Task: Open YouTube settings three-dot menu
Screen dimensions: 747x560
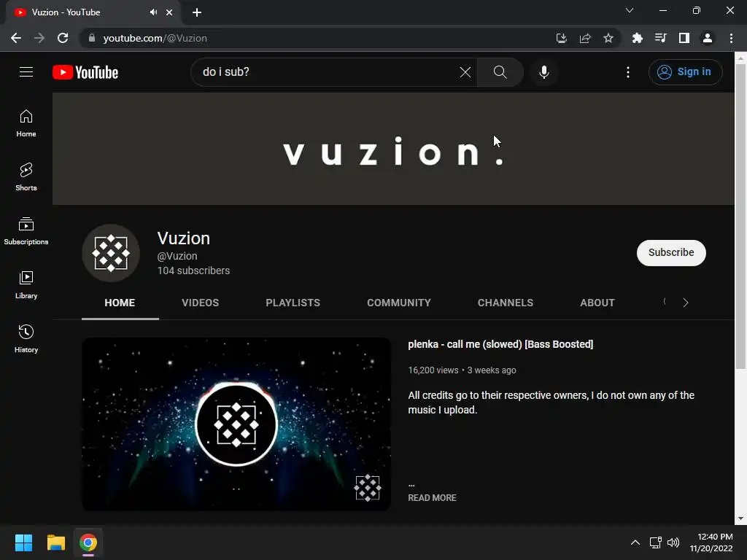Action: [628, 72]
